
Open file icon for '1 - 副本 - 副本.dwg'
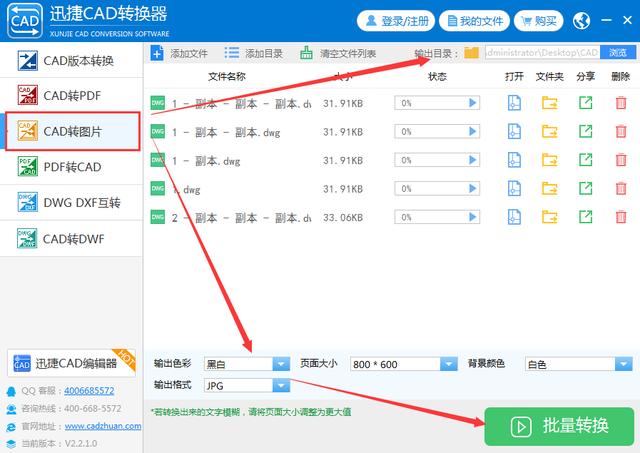click(x=514, y=131)
